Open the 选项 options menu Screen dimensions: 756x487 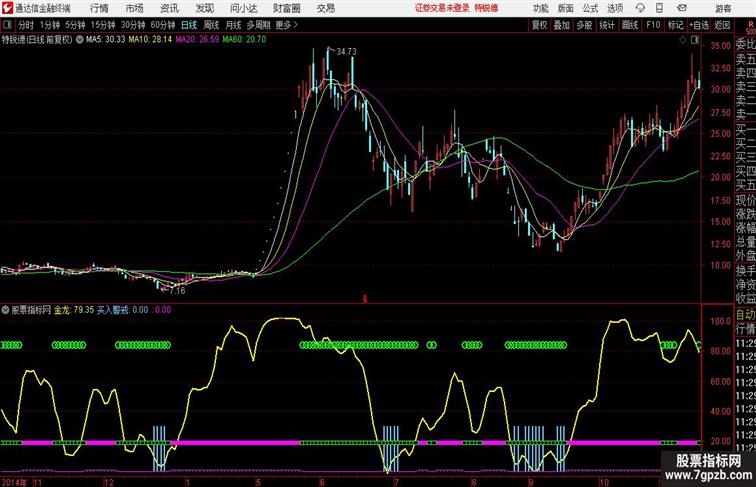[615, 8]
